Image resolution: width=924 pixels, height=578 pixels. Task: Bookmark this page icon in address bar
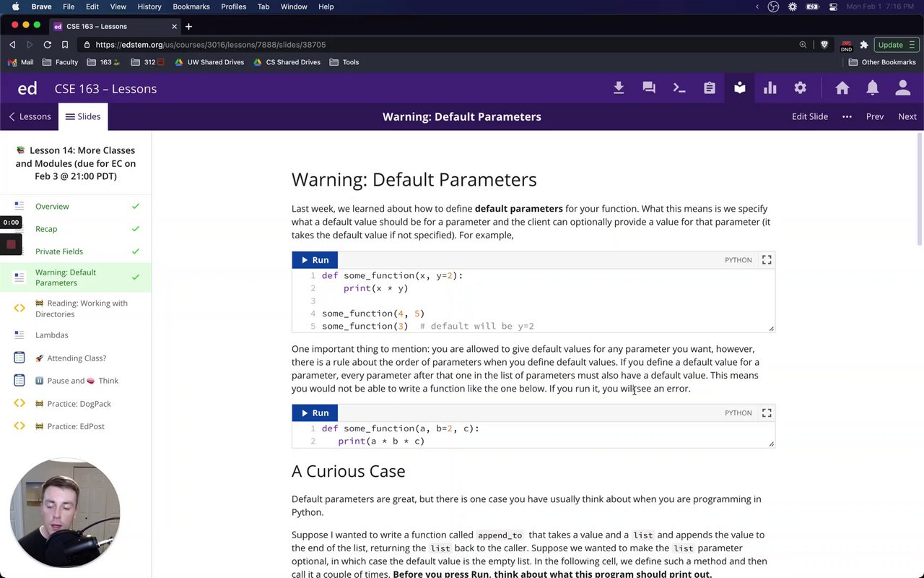(64, 45)
